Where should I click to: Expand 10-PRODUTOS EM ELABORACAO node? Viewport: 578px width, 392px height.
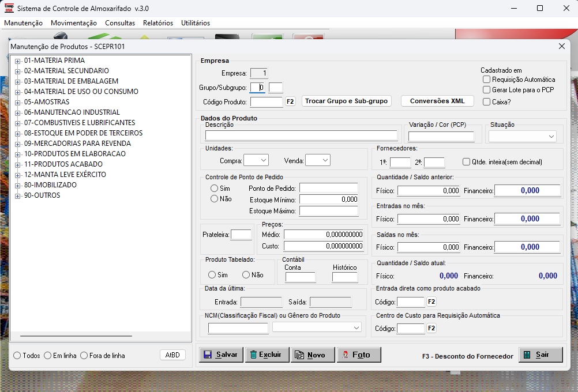17,154
